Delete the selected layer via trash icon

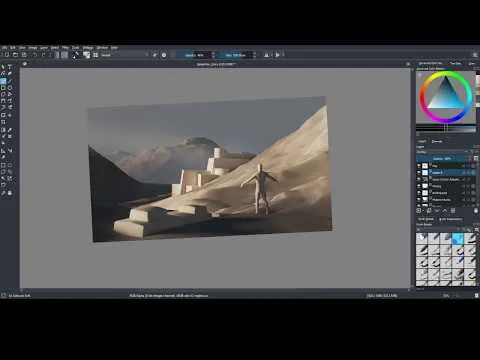click(476, 211)
